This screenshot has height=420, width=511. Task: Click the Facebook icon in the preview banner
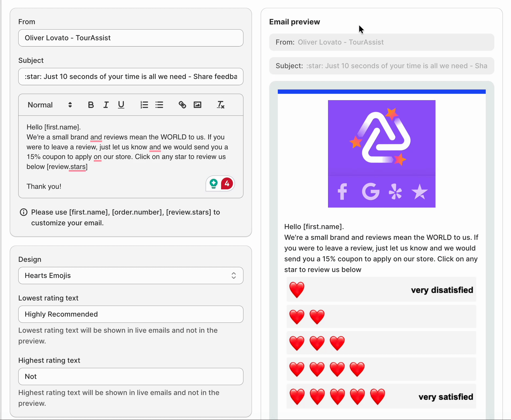click(x=342, y=192)
